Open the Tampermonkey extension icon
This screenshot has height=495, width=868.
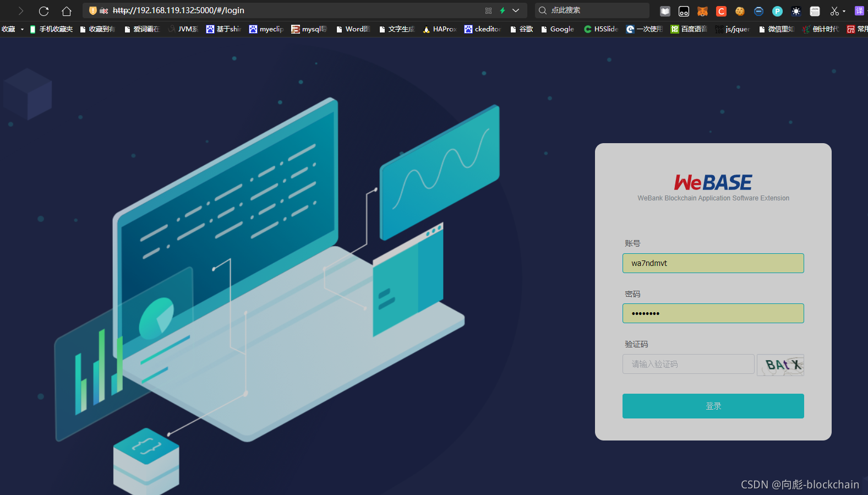pyautogui.click(x=684, y=11)
